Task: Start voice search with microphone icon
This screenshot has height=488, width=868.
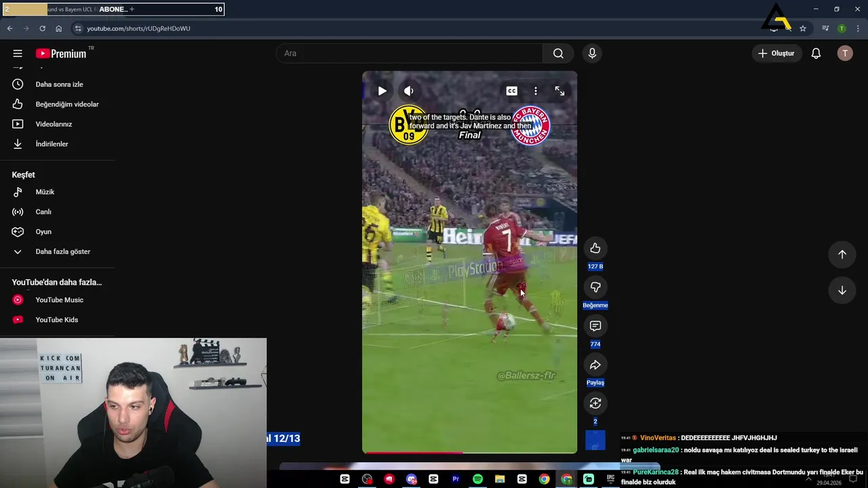Action: click(592, 54)
